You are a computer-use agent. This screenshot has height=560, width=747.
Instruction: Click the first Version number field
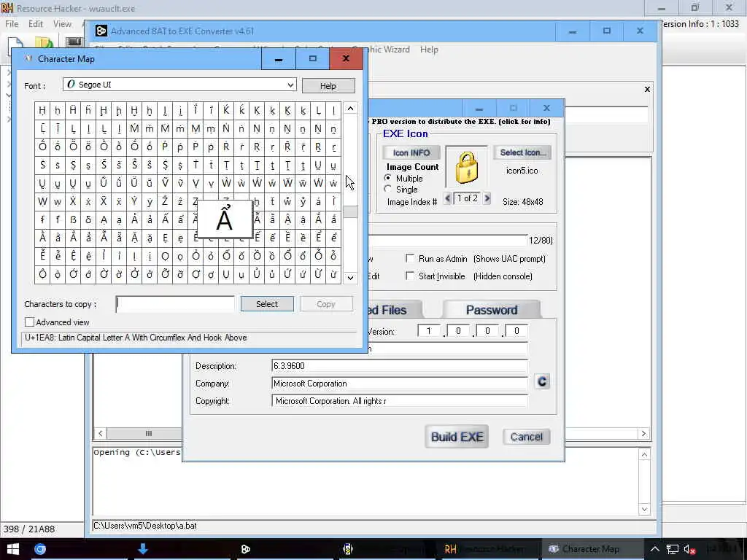[428, 330]
